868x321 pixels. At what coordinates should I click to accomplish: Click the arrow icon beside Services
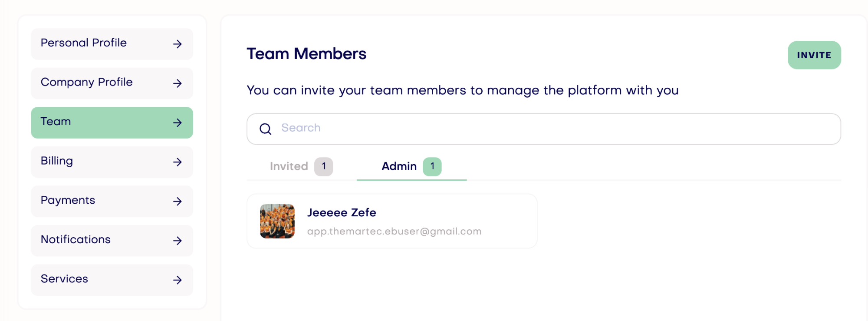click(177, 280)
